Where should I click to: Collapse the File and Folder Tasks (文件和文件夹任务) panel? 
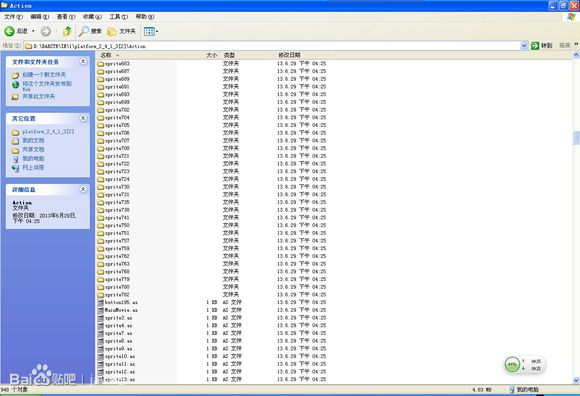tap(83, 61)
